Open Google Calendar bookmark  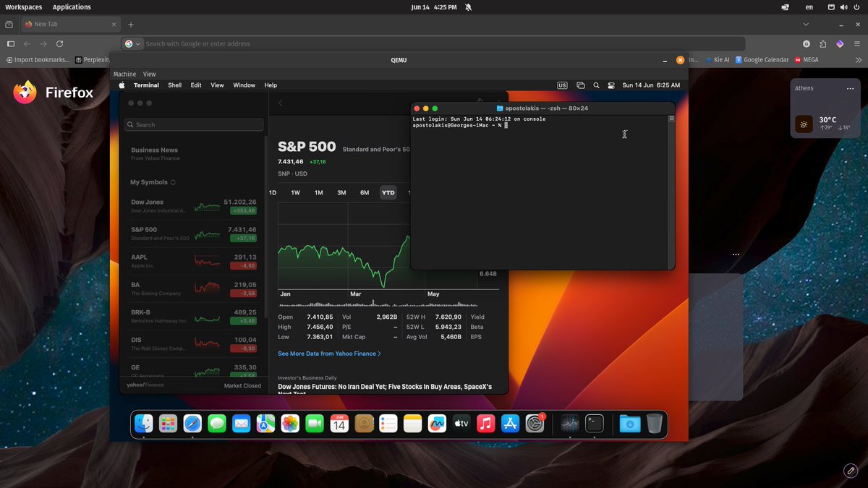tap(761, 60)
